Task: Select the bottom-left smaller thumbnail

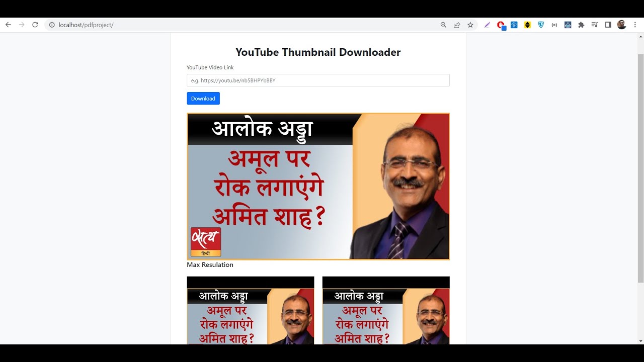Action: click(250, 310)
